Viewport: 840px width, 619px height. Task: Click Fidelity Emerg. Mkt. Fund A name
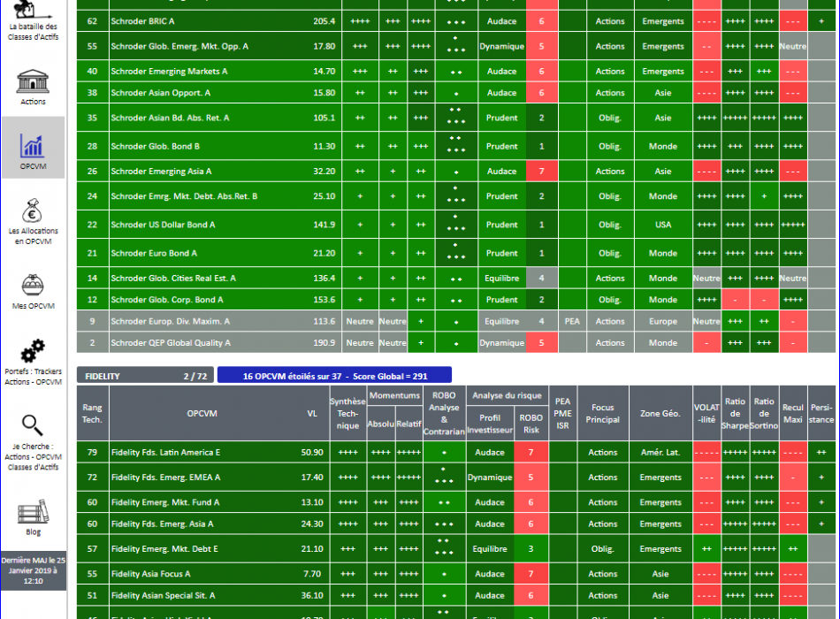point(165,502)
